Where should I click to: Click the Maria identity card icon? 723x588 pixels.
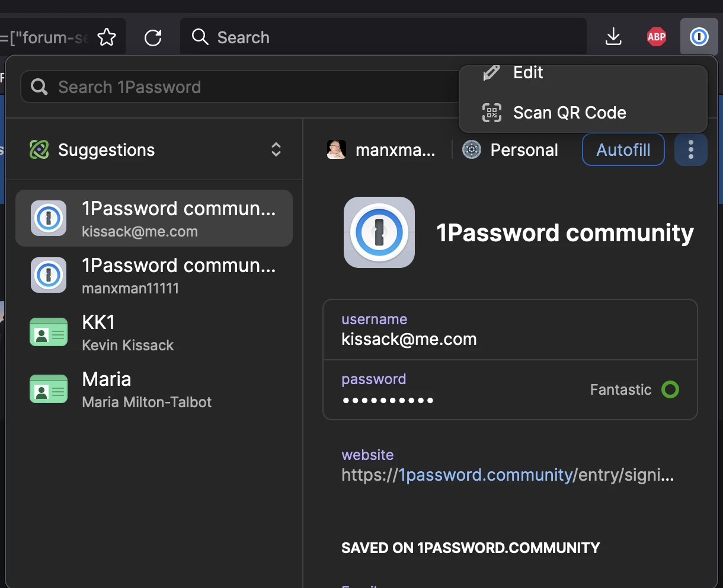pyautogui.click(x=49, y=389)
